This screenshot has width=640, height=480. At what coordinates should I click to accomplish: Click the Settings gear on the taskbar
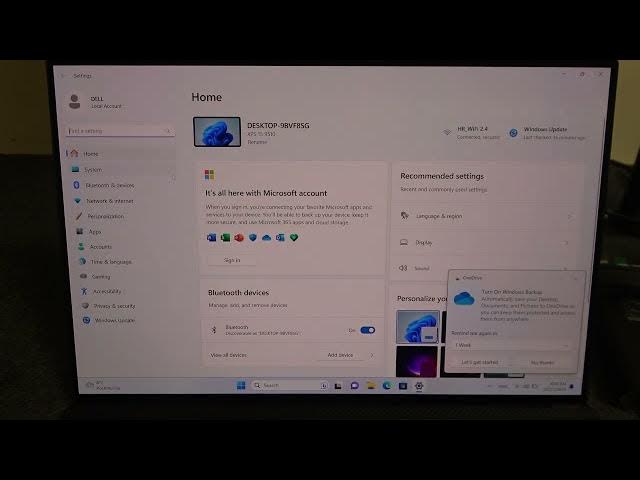pos(419,386)
